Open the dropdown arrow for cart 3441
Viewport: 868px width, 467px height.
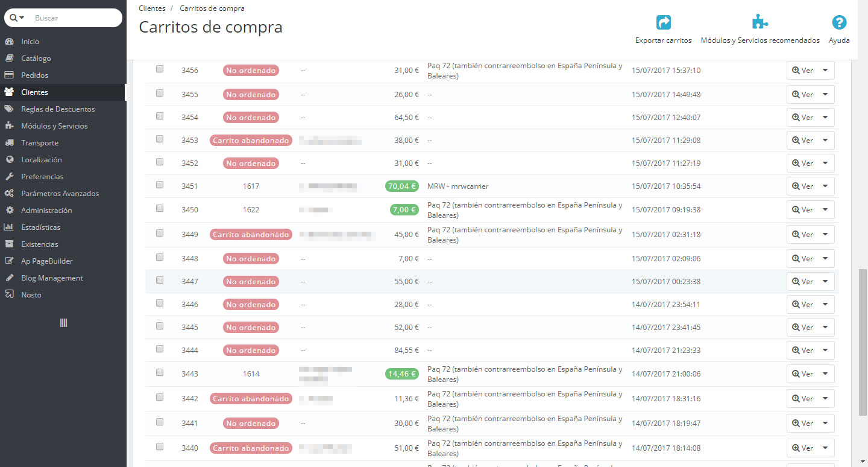(x=825, y=424)
